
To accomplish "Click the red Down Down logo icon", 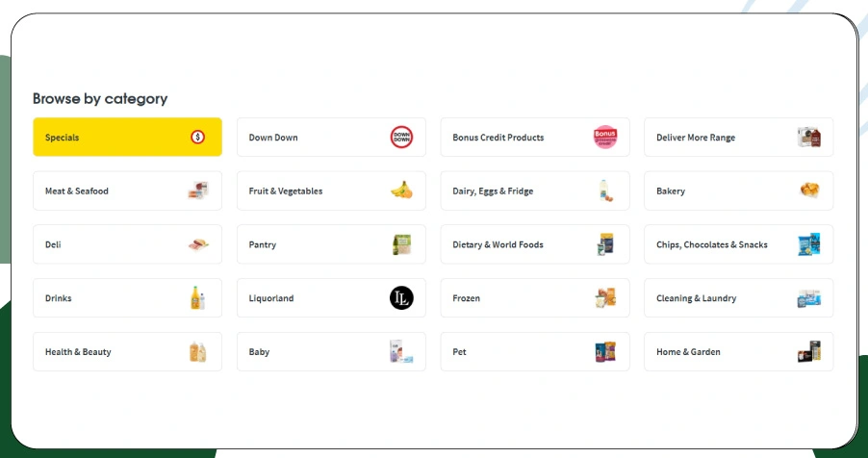I will click(401, 138).
